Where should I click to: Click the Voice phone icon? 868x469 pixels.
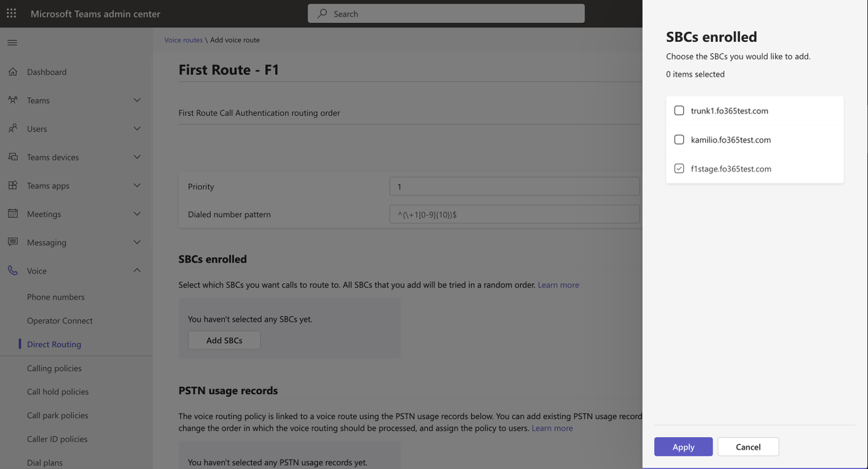[13, 270]
